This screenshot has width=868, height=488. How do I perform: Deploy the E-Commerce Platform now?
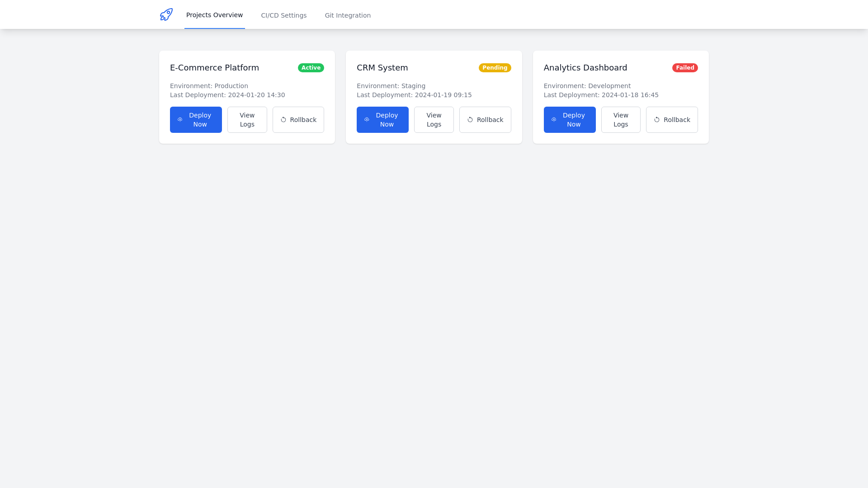(x=196, y=119)
